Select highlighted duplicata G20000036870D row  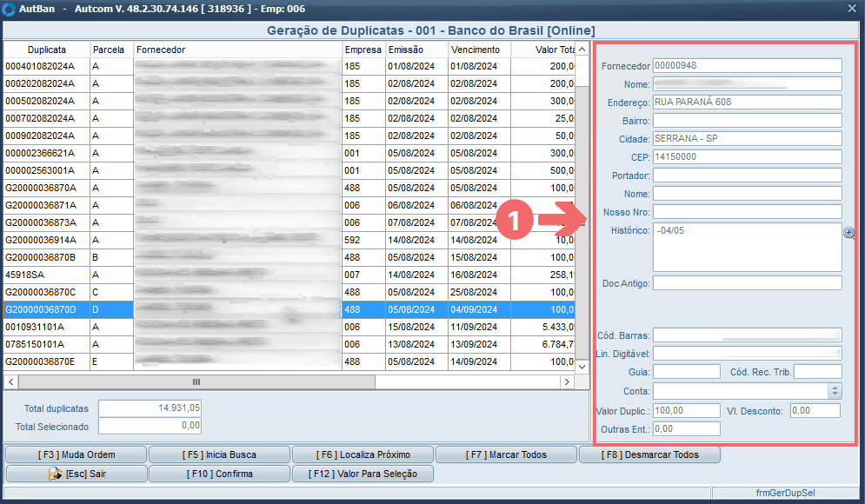289,309
